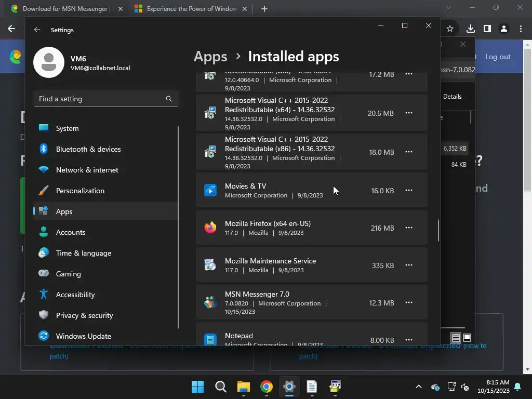Show hidden system tray icons
Viewport: 532px width, 399px height.
419,387
